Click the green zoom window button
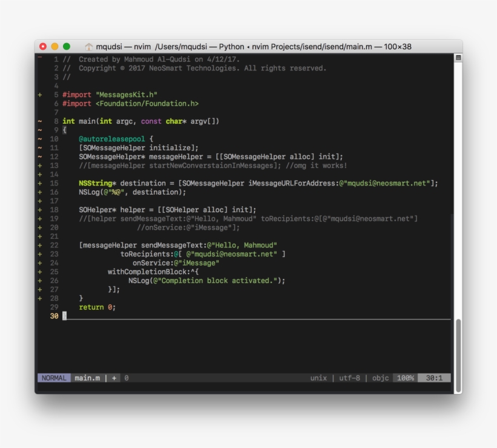The height and width of the screenshot is (448, 497). pos(67,47)
